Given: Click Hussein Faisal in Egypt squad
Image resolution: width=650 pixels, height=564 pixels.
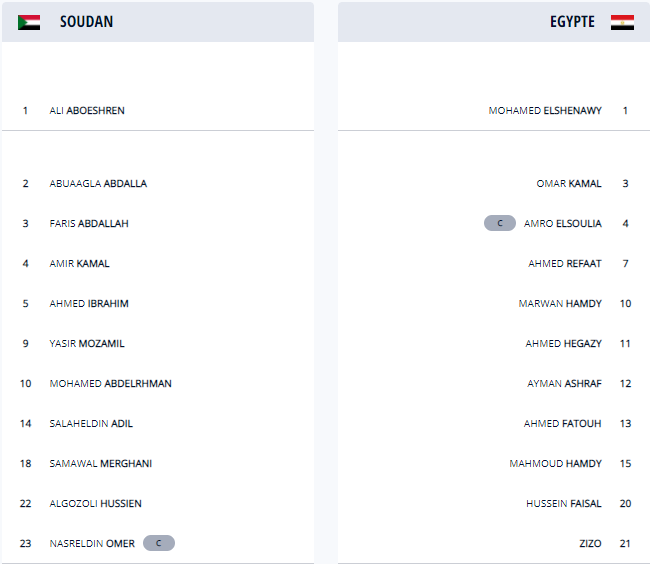Looking at the screenshot, I should [564, 503].
